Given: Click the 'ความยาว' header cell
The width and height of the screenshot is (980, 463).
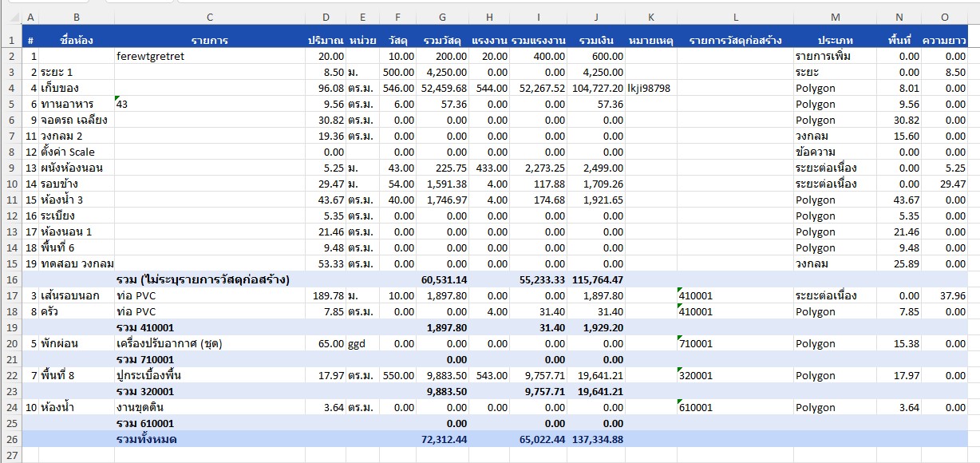Looking at the screenshot, I should click(x=945, y=40).
